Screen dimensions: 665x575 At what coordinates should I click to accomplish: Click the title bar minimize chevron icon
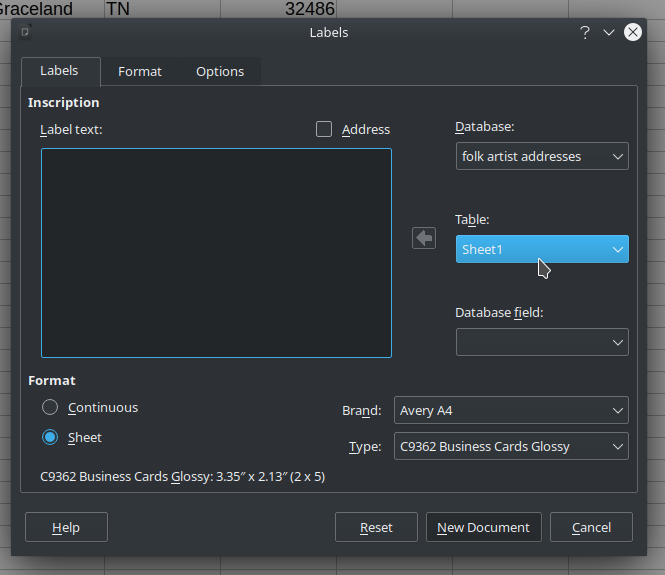[x=609, y=32]
